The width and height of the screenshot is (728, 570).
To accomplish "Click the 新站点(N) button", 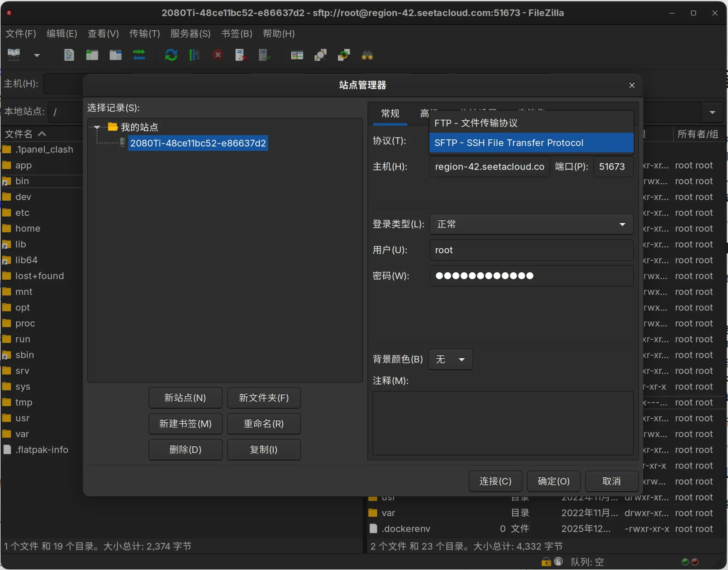I will click(185, 397).
